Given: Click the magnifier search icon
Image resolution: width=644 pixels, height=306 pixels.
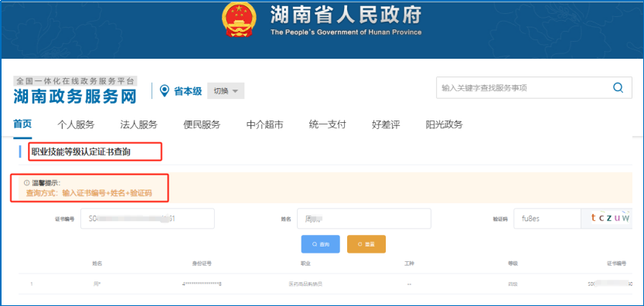Looking at the screenshot, I should pos(618,88).
